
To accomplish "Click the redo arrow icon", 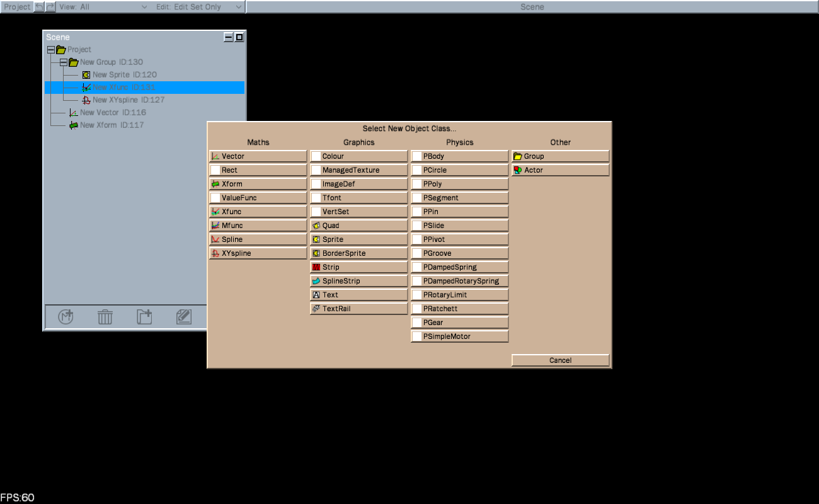I will coord(50,7).
